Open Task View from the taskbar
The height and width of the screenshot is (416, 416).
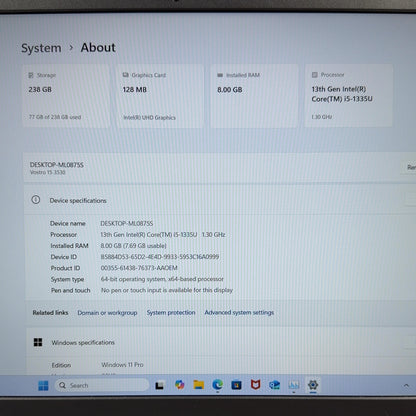pyautogui.click(x=160, y=385)
